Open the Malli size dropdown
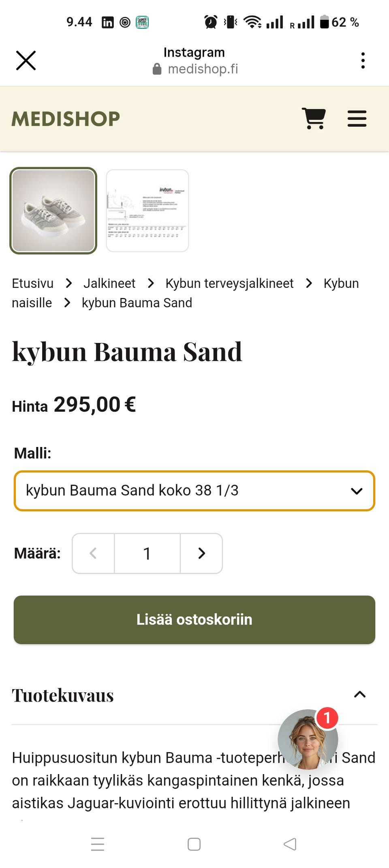Viewport: 389px width, 868px height. (x=194, y=491)
